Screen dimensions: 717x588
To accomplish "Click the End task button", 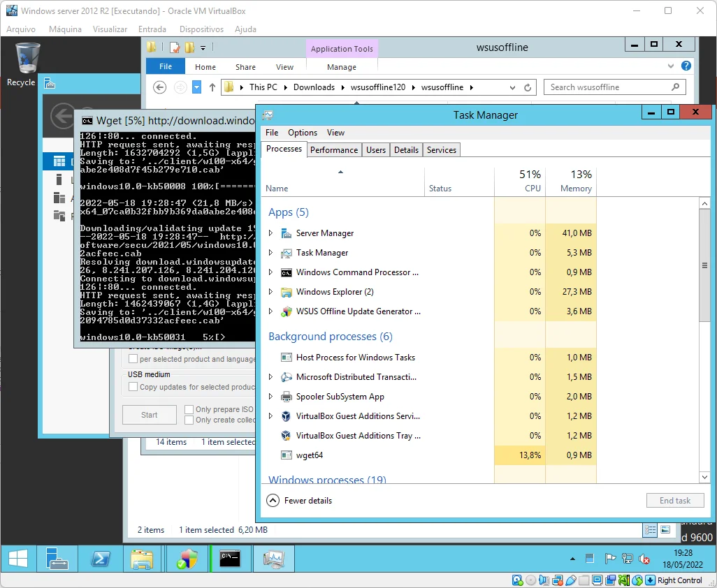I will point(674,501).
